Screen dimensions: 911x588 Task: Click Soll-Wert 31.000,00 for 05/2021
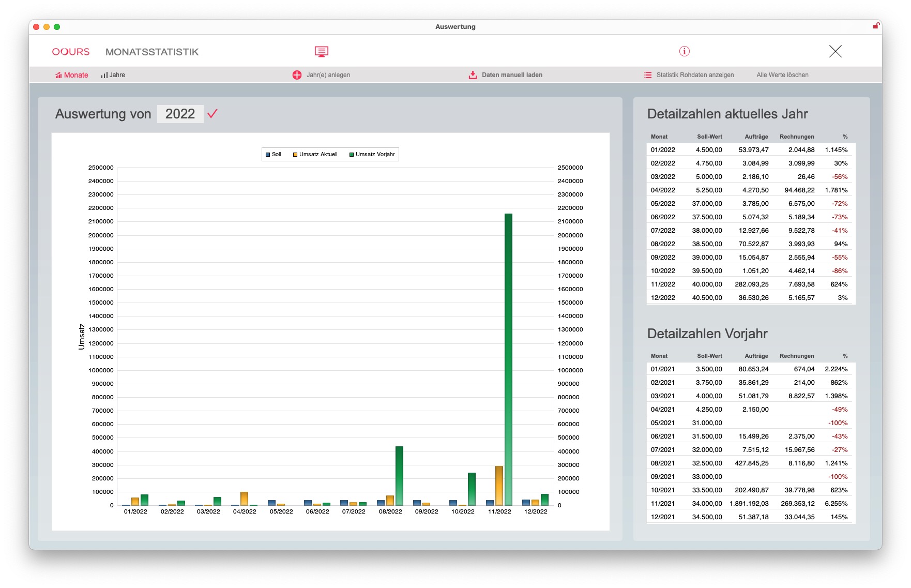pos(707,423)
